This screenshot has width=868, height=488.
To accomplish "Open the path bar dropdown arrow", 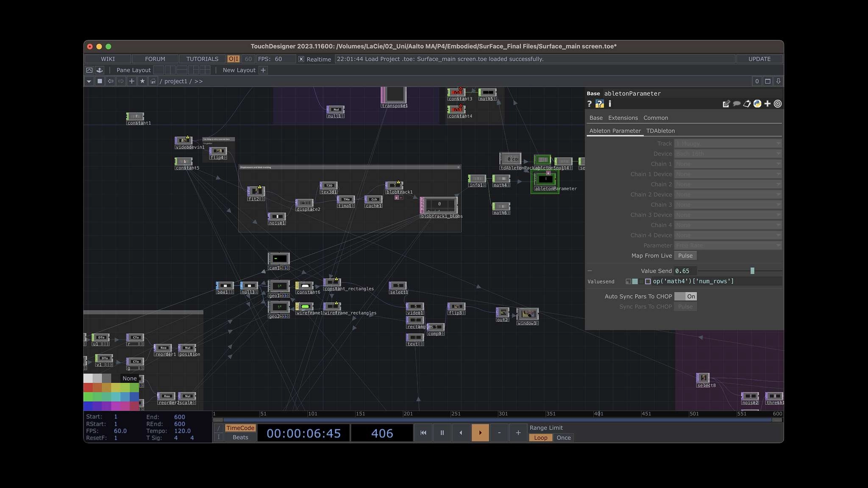I will pyautogui.click(x=89, y=81).
